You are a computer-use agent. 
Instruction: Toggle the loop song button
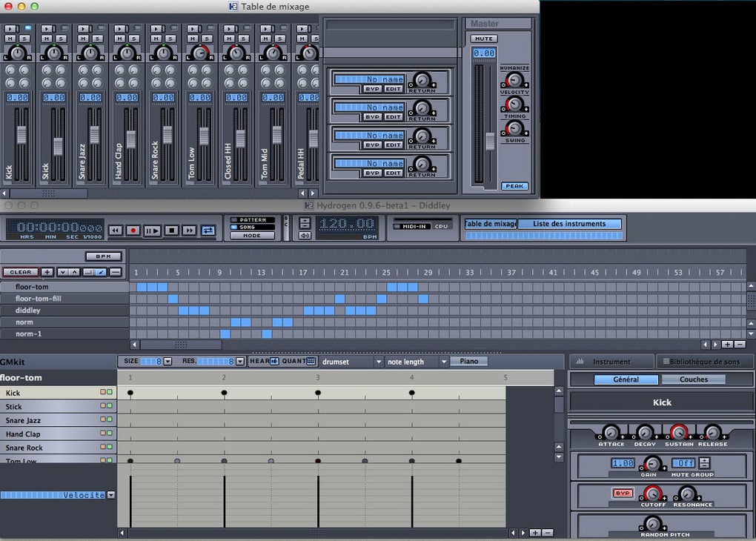click(208, 230)
